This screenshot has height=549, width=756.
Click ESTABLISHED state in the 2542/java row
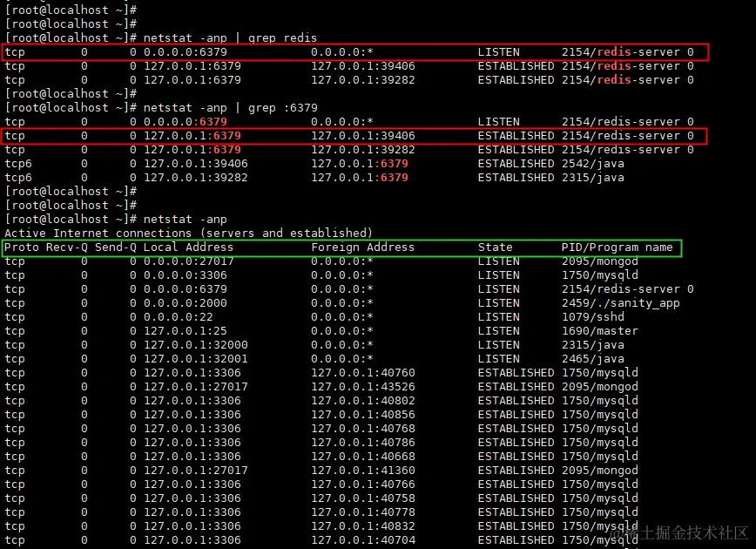[x=516, y=164]
